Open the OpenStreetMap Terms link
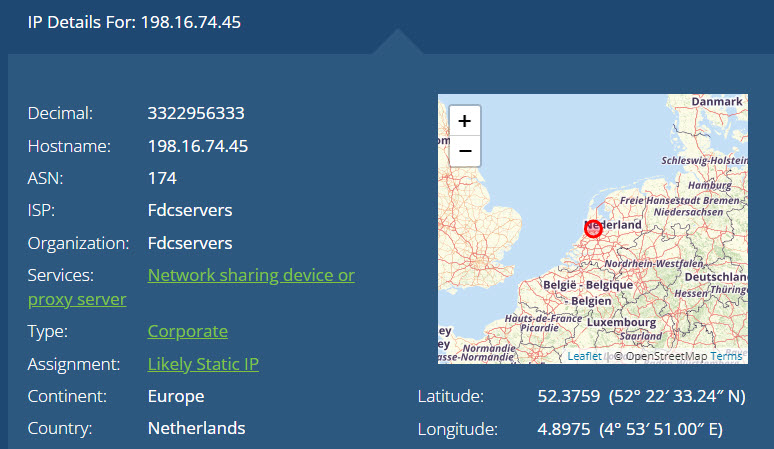Viewport: 774px width, 449px height. coord(726,356)
